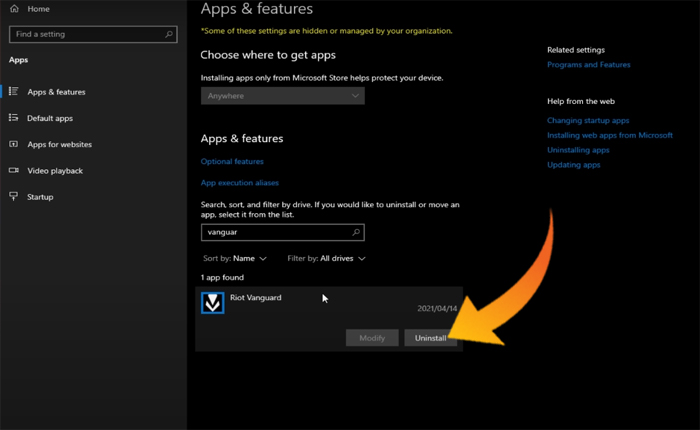Select Startup in the sidebar
The image size is (700, 430).
click(x=40, y=197)
